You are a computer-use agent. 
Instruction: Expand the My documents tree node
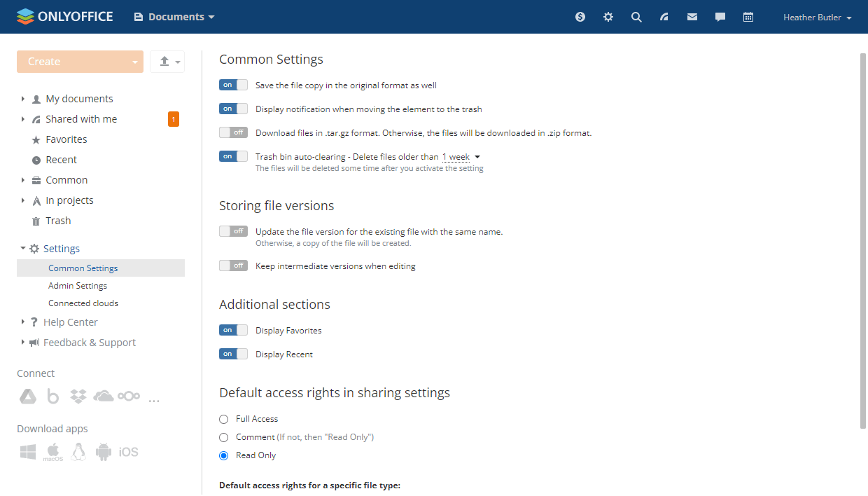tap(23, 99)
